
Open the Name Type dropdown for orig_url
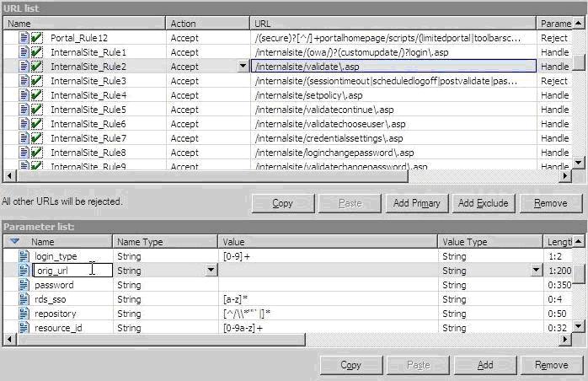click(211, 271)
